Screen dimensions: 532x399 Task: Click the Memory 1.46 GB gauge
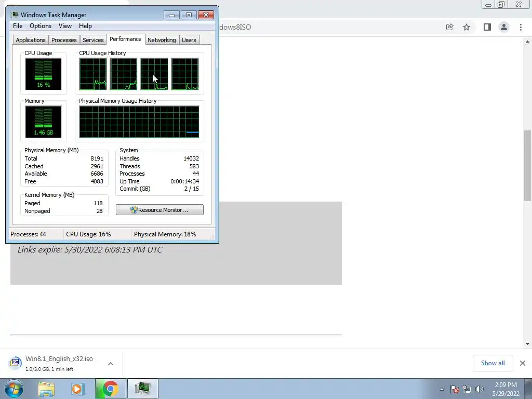[44, 122]
